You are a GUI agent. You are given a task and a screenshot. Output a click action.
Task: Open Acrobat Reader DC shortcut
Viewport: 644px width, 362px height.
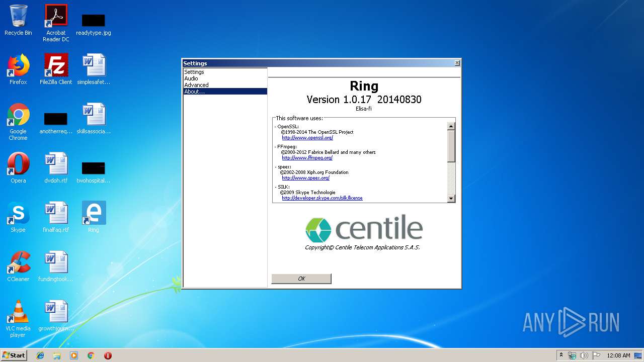(x=56, y=23)
